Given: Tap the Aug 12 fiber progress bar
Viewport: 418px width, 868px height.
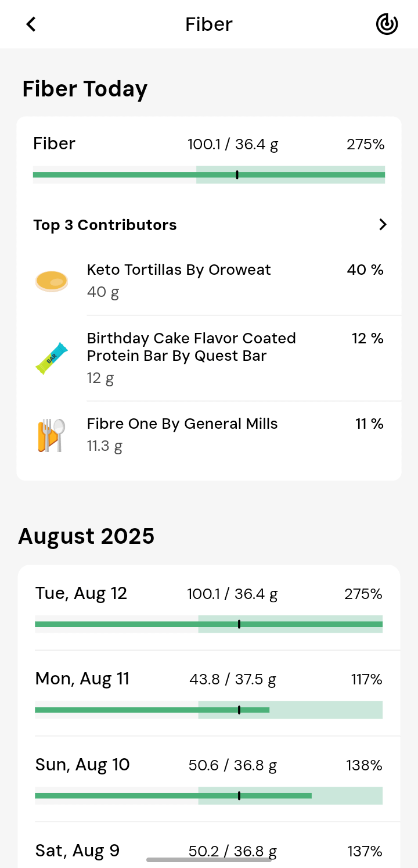Looking at the screenshot, I should 209,624.
